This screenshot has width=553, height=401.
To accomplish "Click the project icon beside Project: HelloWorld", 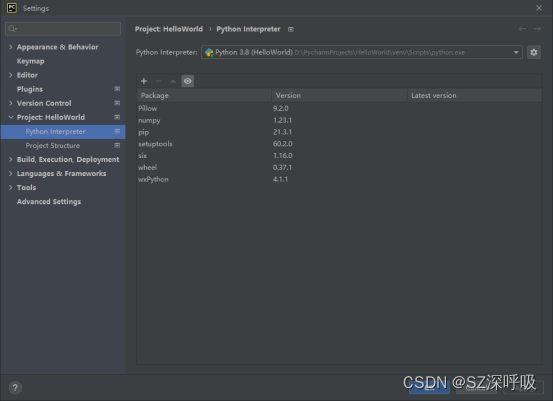I will point(117,117).
